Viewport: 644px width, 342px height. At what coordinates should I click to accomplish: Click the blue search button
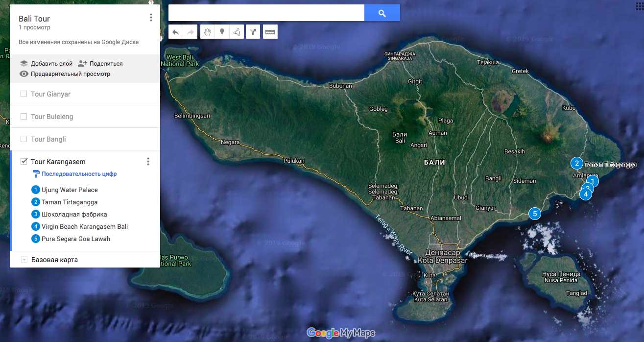382,13
